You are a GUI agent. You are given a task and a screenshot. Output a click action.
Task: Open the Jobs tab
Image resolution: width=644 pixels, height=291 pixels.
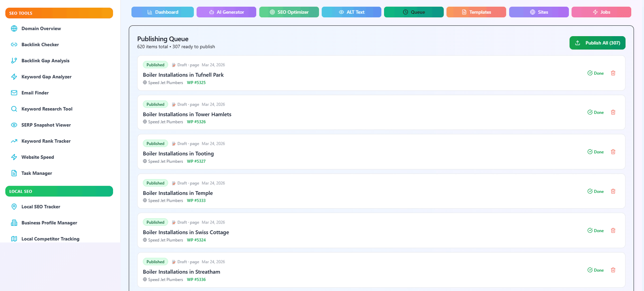pyautogui.click(x=601, y=12)
